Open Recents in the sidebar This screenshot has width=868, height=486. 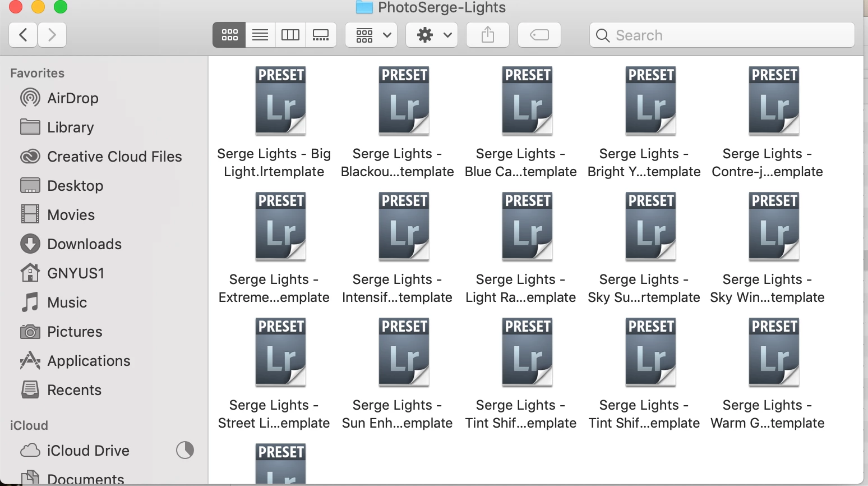[61, 390]
